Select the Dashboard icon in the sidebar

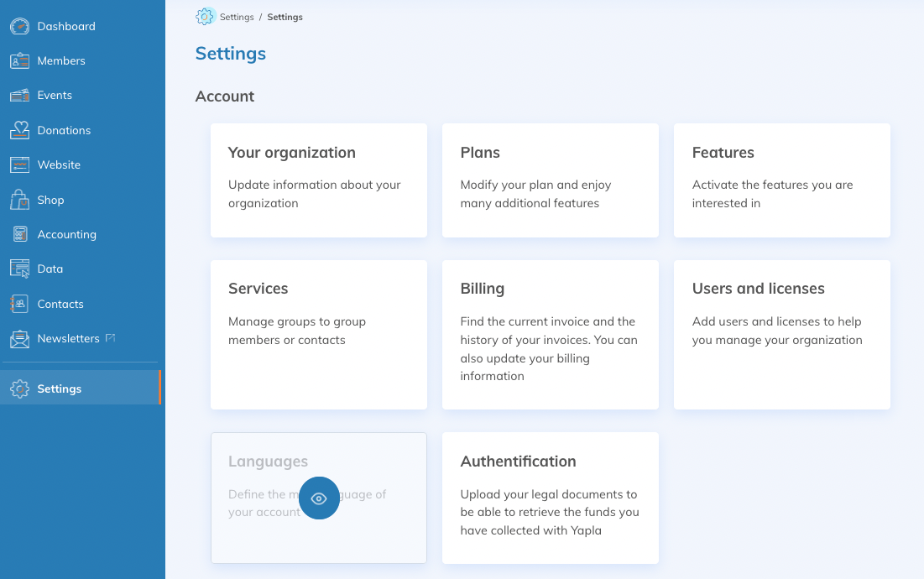(x=18, y=26)
